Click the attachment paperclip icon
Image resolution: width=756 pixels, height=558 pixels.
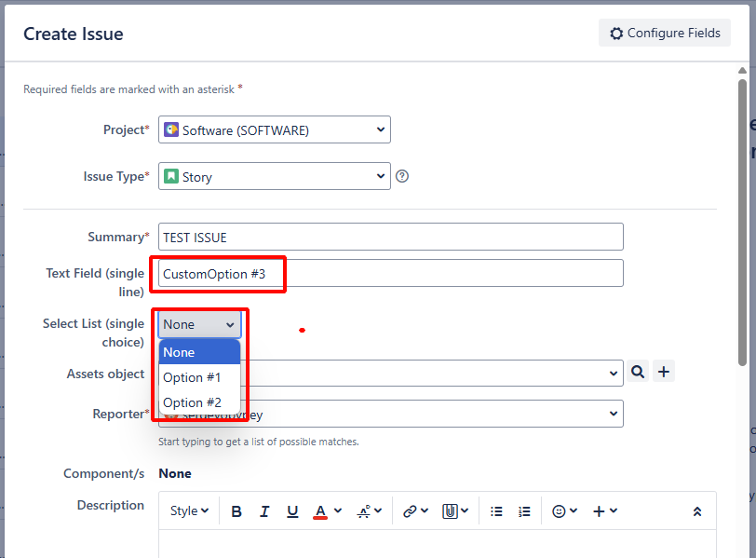450,511
